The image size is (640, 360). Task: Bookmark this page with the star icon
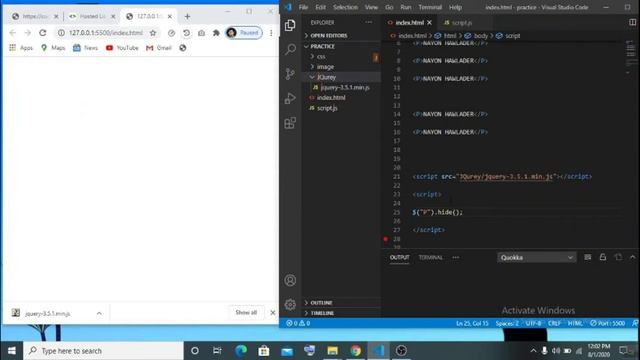153,33
